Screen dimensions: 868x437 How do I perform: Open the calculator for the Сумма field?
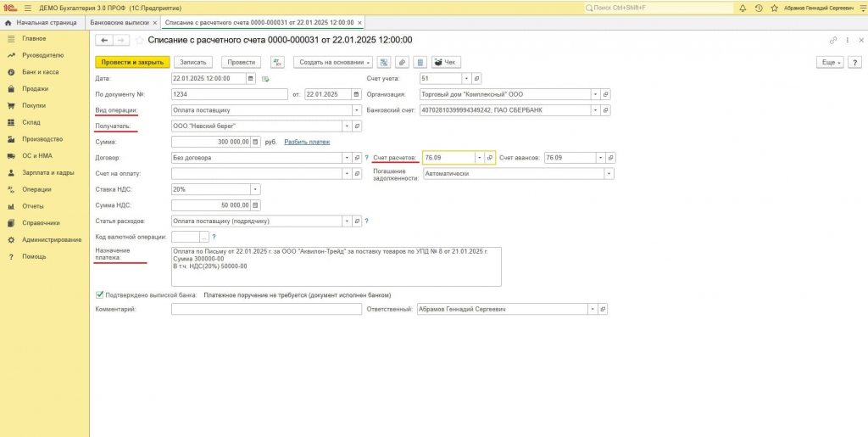click(255, 142)
